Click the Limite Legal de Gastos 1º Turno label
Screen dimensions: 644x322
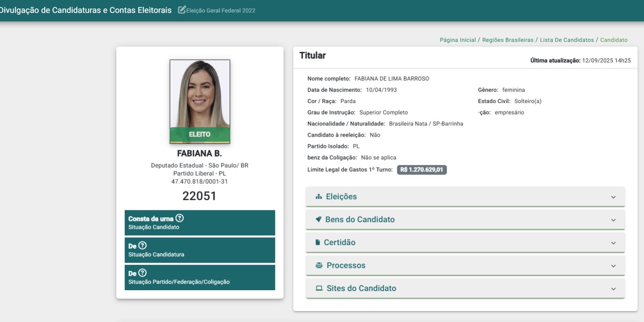point(350,170)
